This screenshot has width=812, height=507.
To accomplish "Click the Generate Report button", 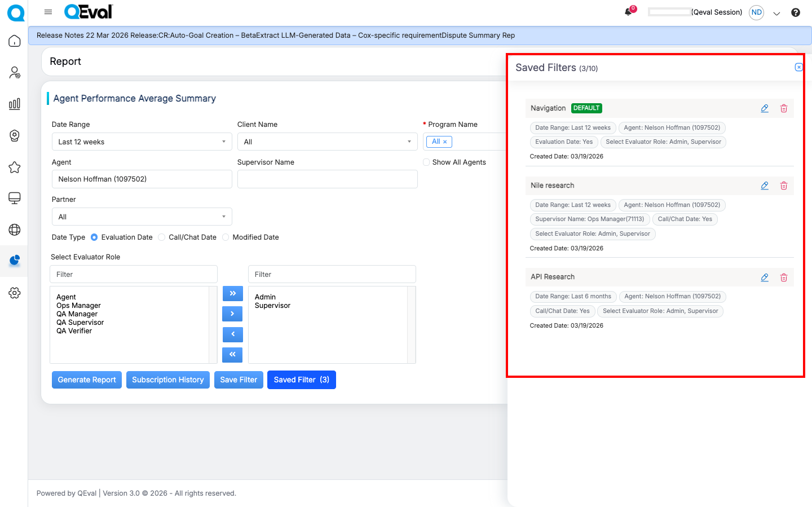I will [x=87, y=380].
